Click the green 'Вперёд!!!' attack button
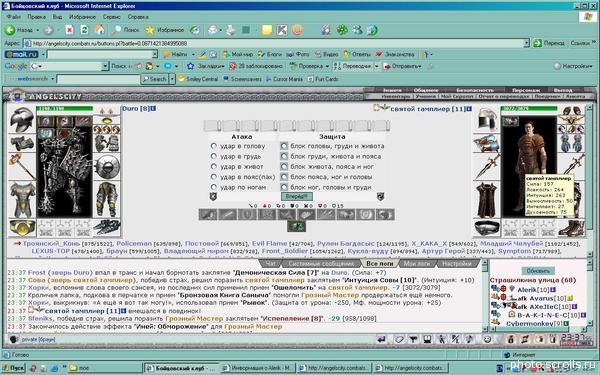Screen dimensions: 600x375 tap(297, 196)
